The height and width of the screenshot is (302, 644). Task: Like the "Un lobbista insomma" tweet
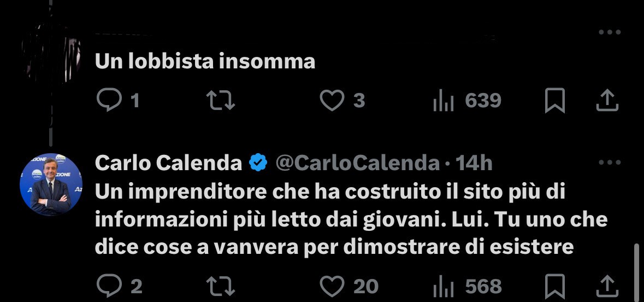tap(332, 100)
